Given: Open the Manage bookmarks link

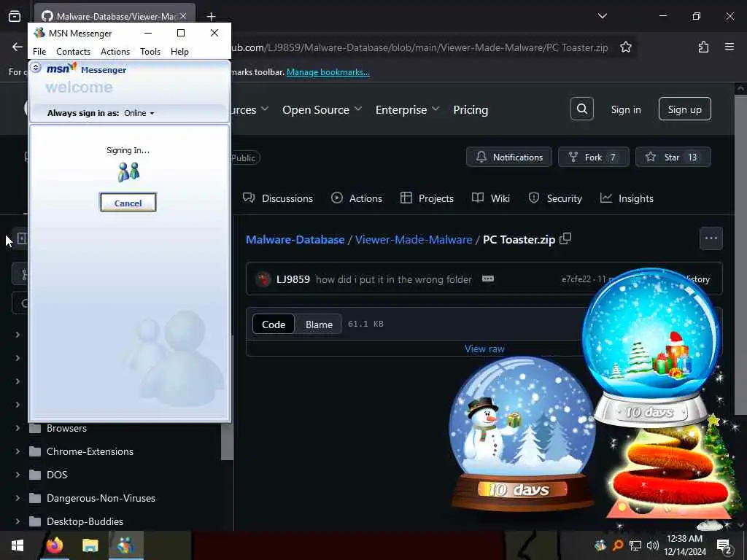Looking at the screenshot, I should pos(328,72).
